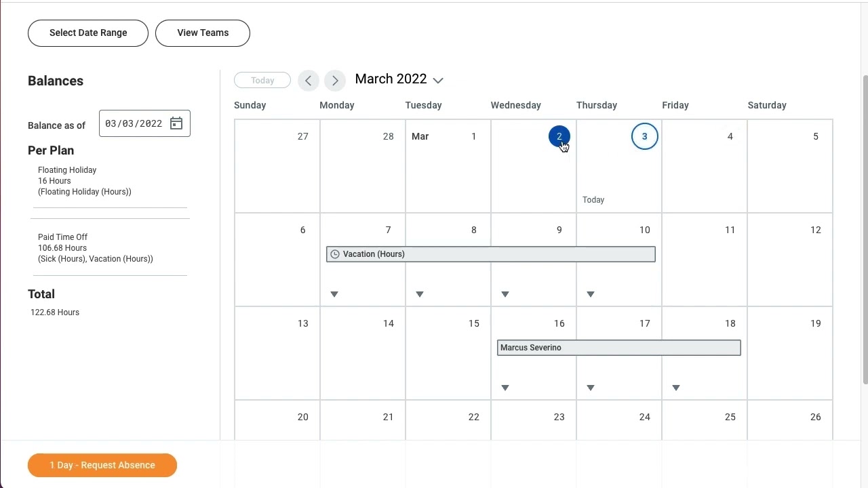Select the highlighted March 2 date
This screenshot has height=488, width=868.
click(x=559, y=136)
